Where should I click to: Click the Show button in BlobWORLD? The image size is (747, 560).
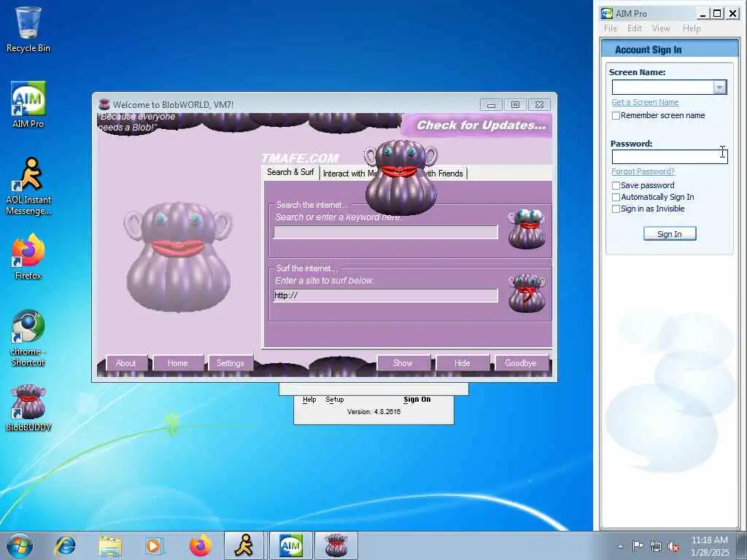(x=403, y=363)
